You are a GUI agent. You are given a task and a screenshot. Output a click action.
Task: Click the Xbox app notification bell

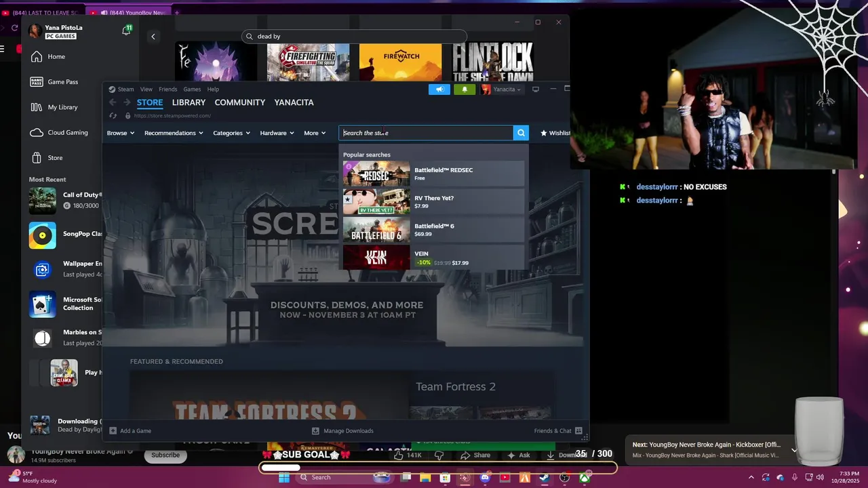tap(126, 30)
